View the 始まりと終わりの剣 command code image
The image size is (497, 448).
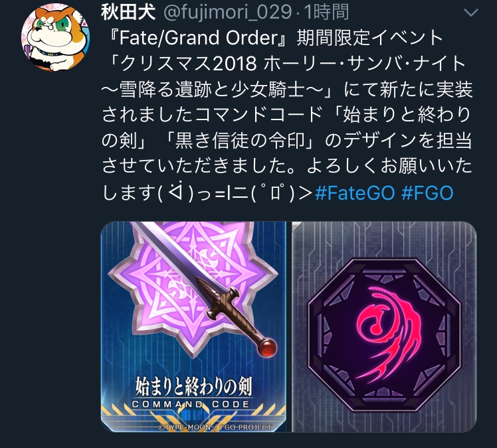(193, 327)
